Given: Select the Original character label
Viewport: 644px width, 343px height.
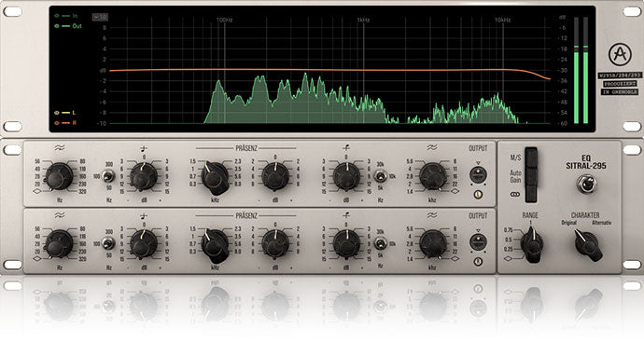Looking at the screenshot, I should pyautogui.click(x=568, y=223).
